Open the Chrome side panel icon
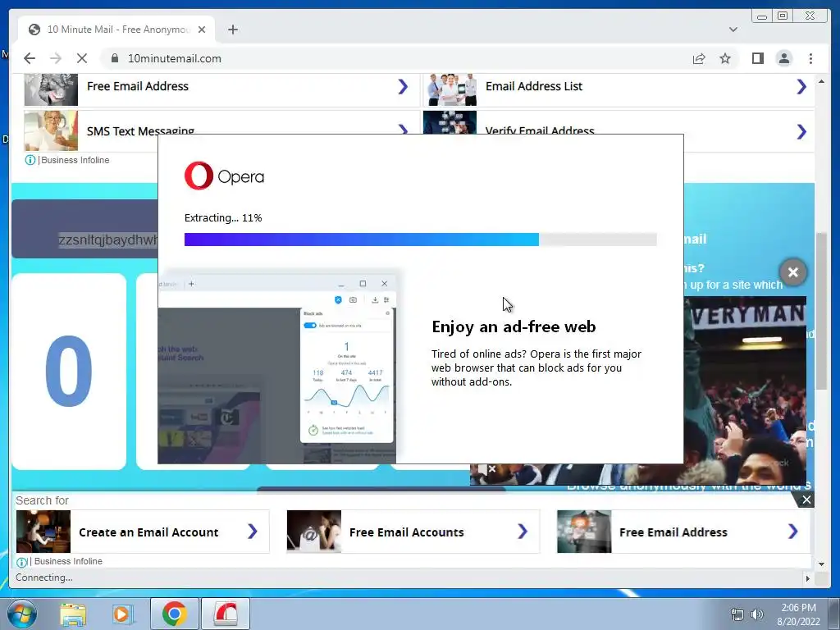The height and width of the screenshot is (630, 840). (757, 58)
